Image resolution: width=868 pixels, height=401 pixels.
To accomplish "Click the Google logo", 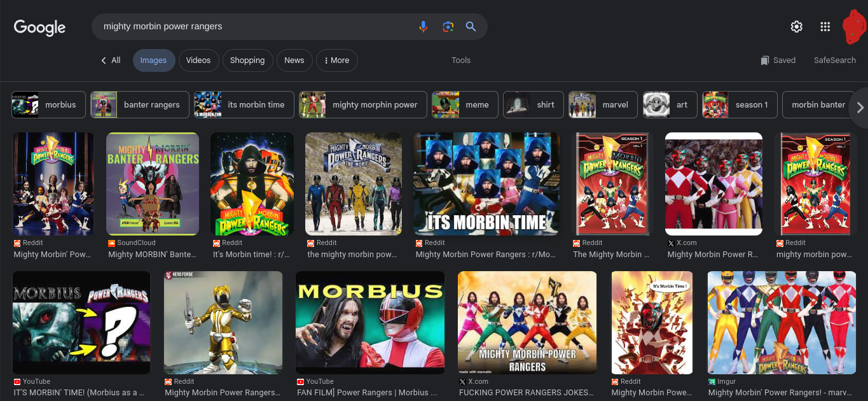I will click(x=39, y=27).
